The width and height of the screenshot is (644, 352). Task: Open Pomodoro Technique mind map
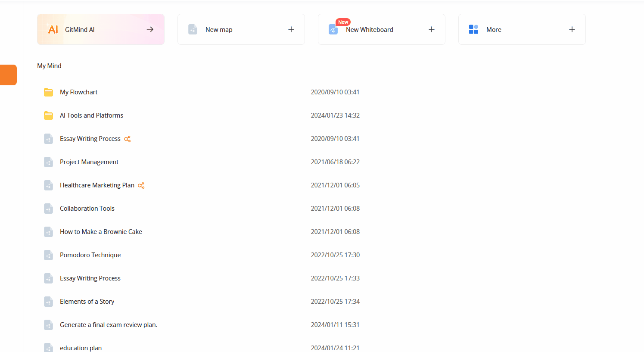click(x=90, y=255)
